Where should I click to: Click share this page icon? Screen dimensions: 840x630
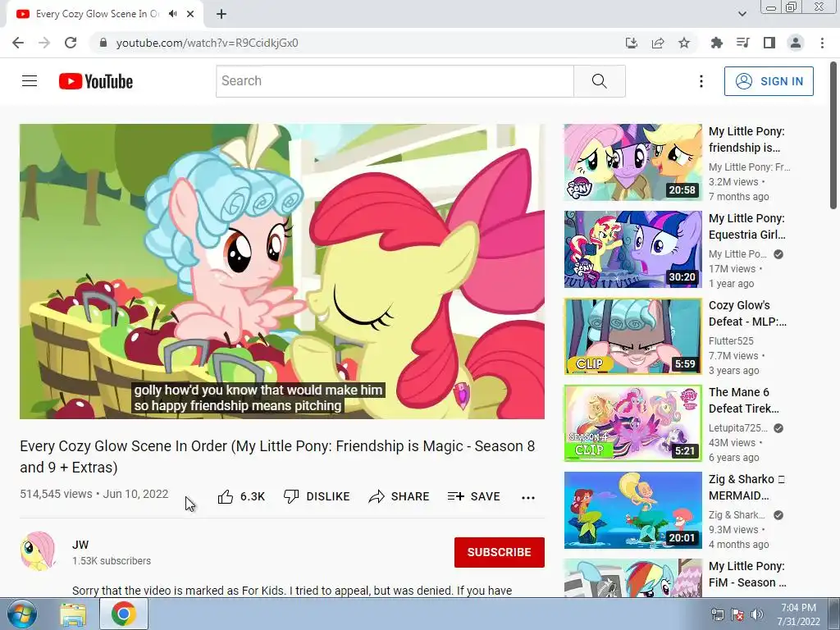pos(658,43)
